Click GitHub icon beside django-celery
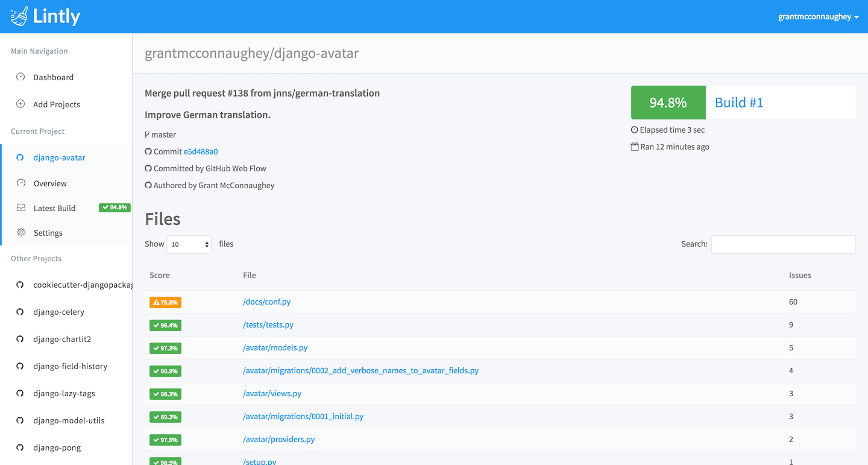The height and width of the screenshot is (465, 868). [x=20, y=312]
